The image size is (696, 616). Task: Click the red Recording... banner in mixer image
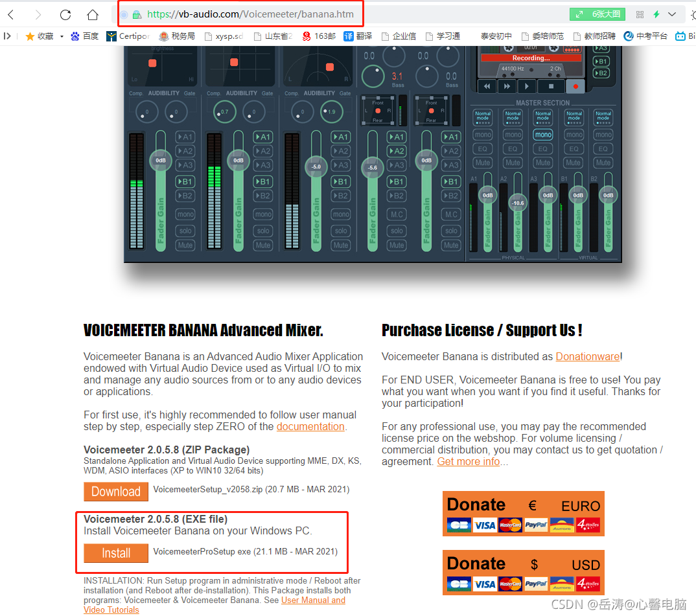click(x=531, y=58)
